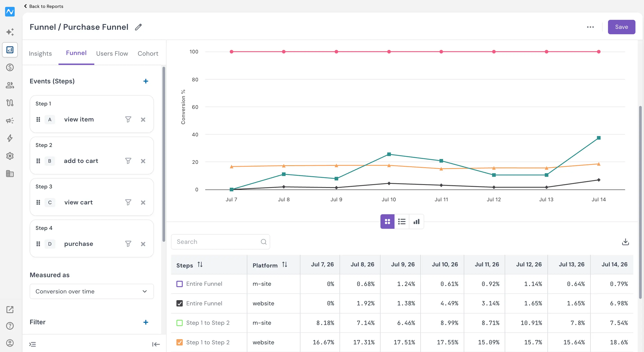Viewport: 644px width, 352px height.
Task: Remove the add to cart step
Action: [143, 161]
